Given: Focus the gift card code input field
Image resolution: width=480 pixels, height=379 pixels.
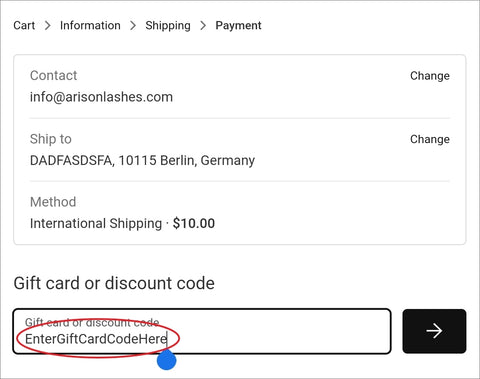Looking at the screenshot, I should click(x=202, y=331).
